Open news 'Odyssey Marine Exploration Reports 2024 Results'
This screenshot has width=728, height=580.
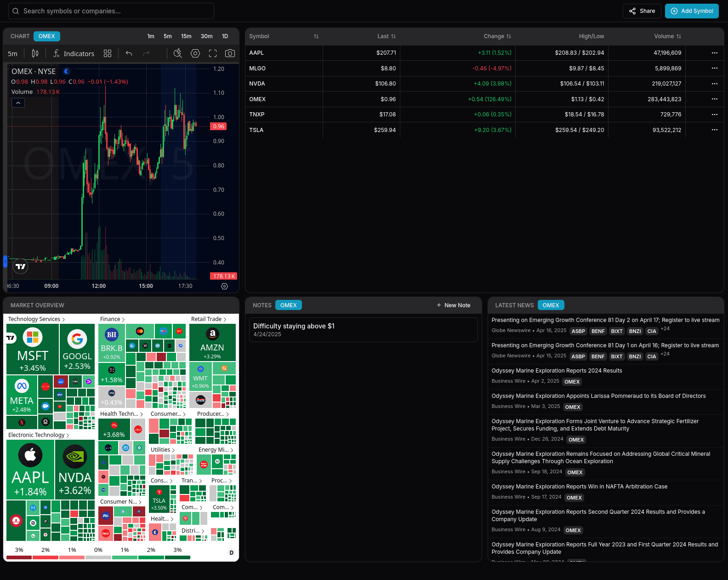pos(557,371)
